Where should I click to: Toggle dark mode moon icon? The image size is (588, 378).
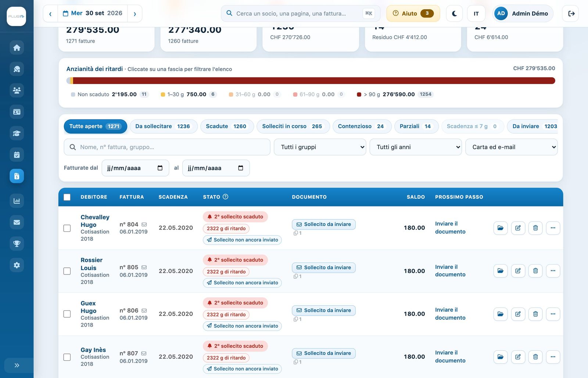454,14
